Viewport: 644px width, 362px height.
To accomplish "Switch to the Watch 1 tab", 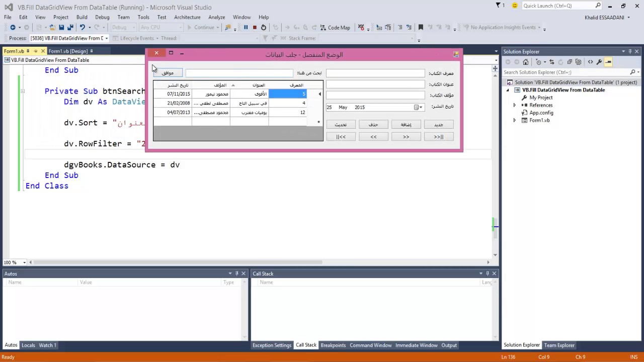I will (x=47, y=345).
